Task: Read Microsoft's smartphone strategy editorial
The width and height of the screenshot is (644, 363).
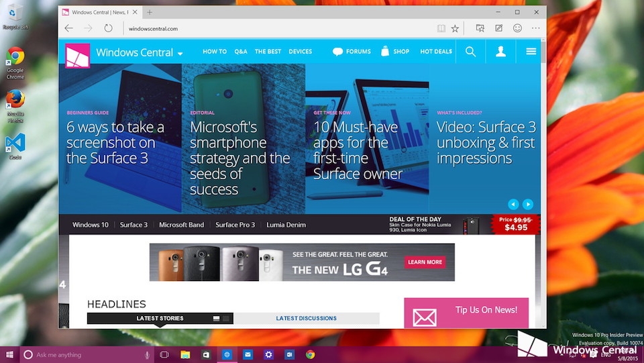Action: pyautogui.click(x=240, y=158)
